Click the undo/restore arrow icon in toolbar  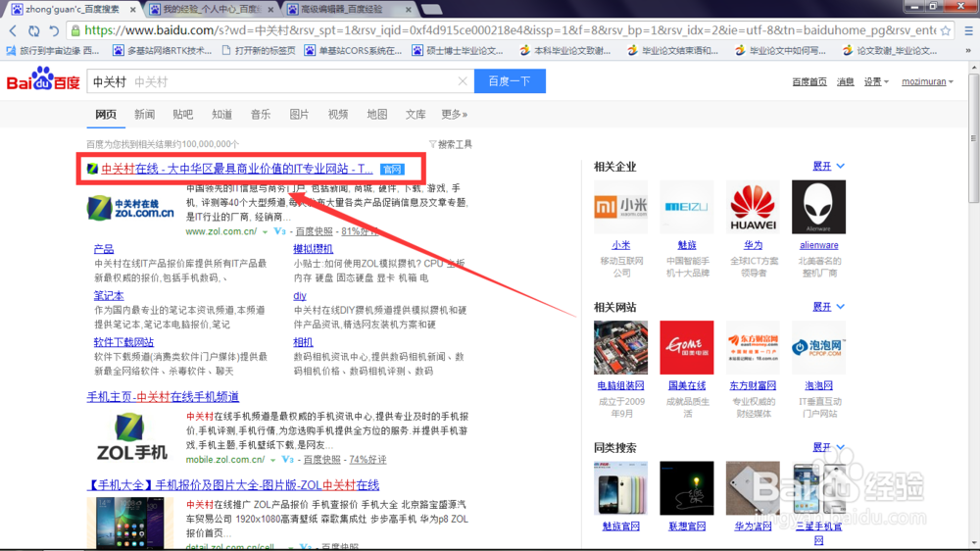[54, 30]
